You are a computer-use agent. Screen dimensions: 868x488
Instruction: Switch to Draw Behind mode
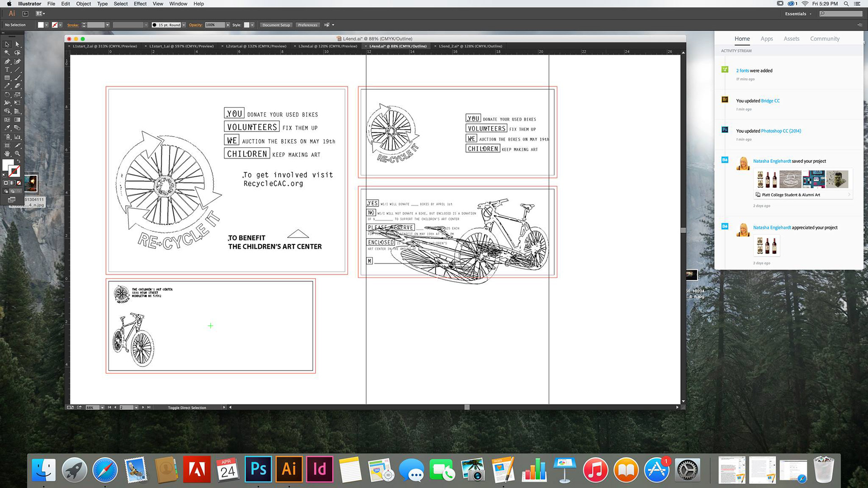(x=12, y=191)
